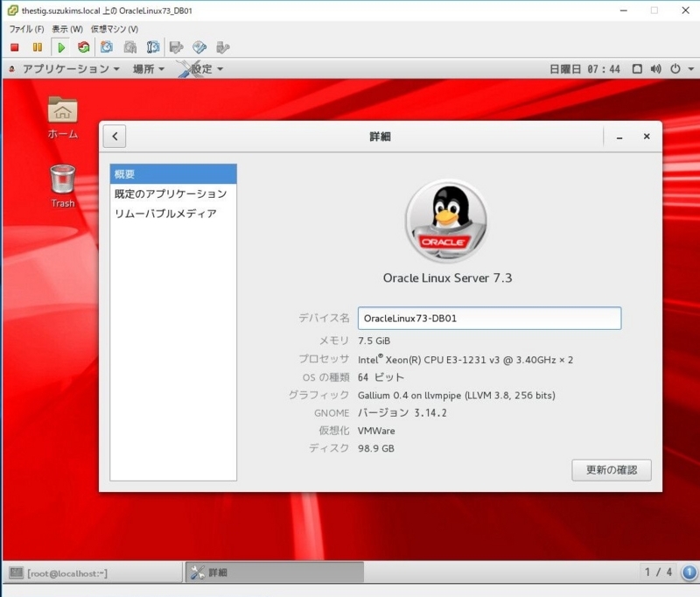
Task: Click the revert to snapshot icon
Action: [x=129, y=47]
